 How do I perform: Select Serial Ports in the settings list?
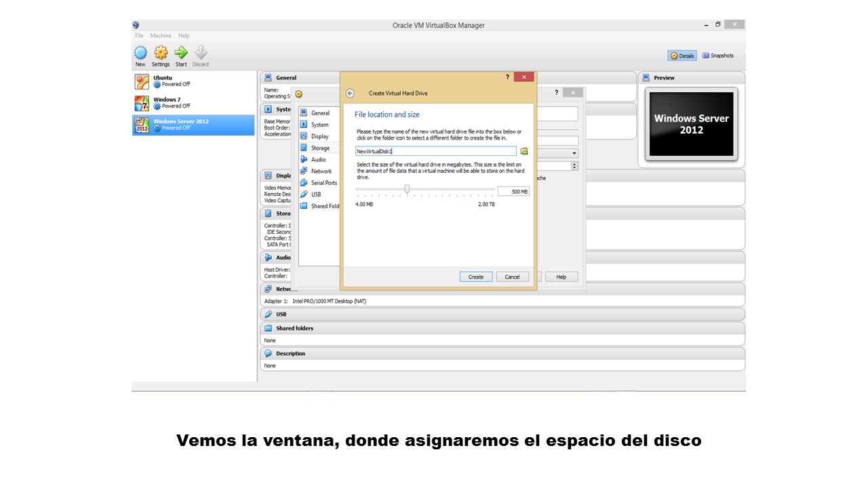tap(319, 182)
